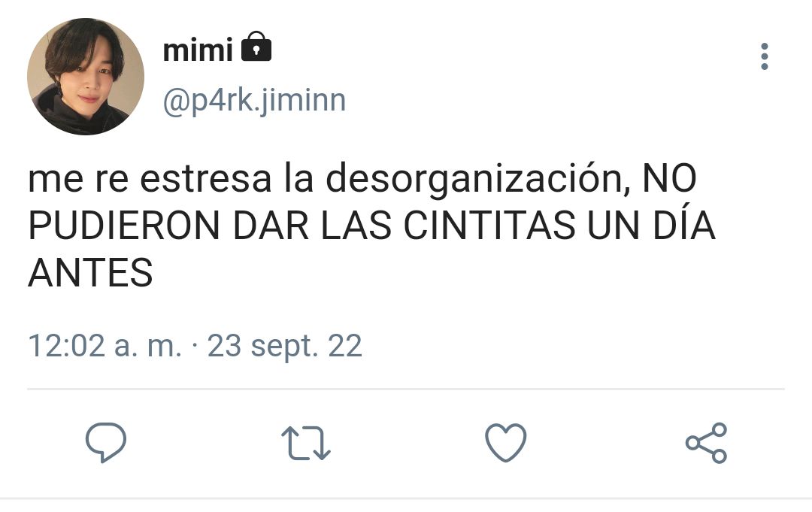Open the @p4rk.jiminn handle link

tap(254, 101)
